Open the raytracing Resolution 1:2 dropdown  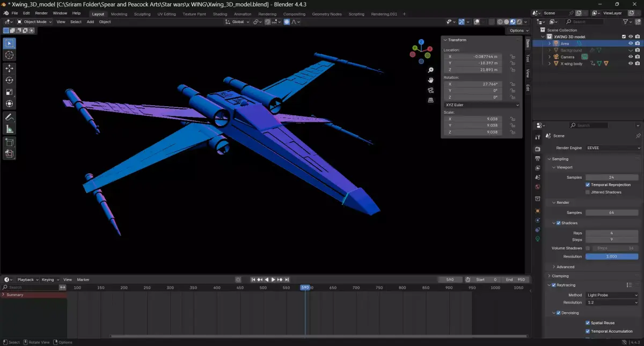tap(612, 303)
